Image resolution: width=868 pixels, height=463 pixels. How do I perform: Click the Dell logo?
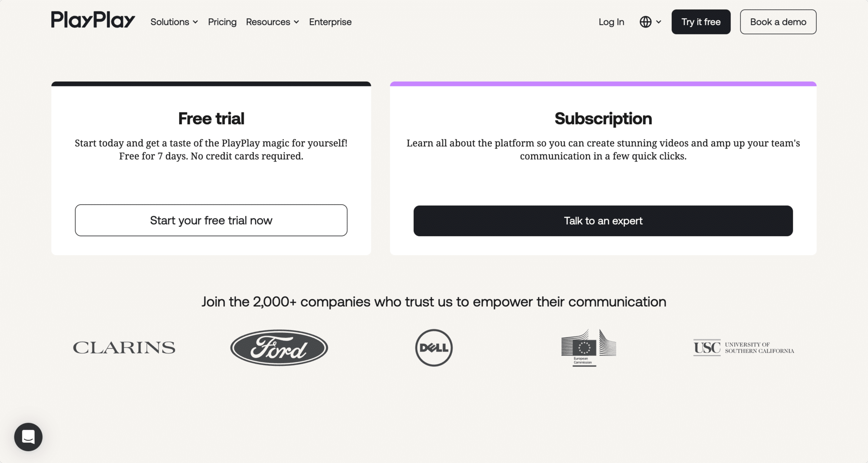(x=434, y=348)
